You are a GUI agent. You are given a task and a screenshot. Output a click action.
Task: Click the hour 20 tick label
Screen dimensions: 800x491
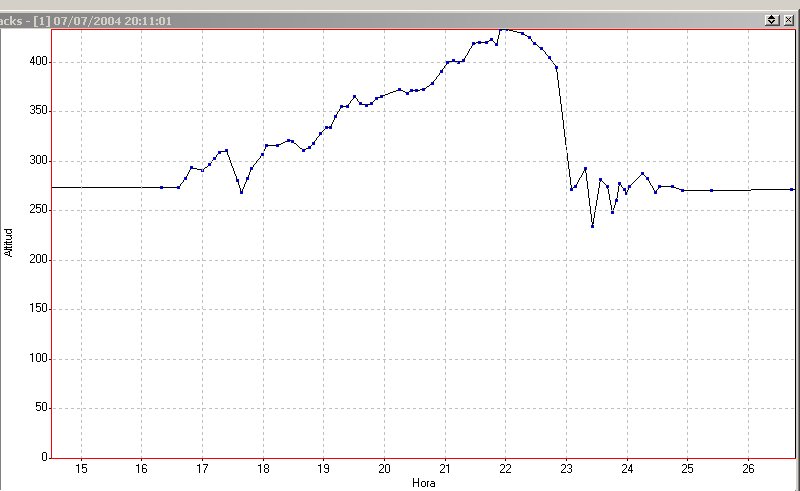384,468
